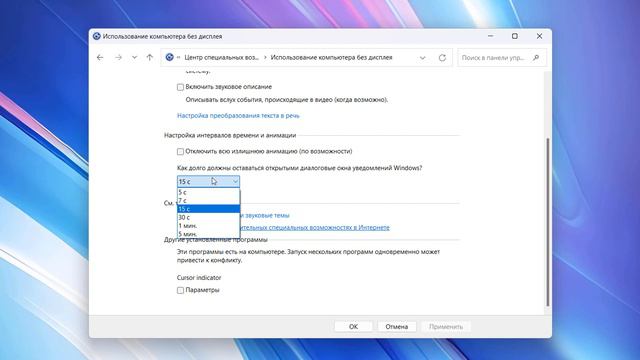Collapse the '15 с' notification duration combo box
Screen dimensions: 640x360
tap(208, 182)
